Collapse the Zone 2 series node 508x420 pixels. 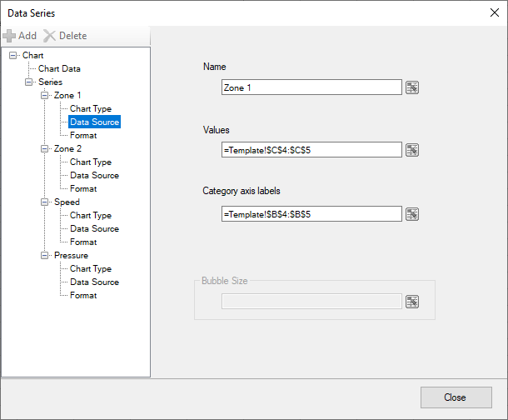(x=44, y=148)
